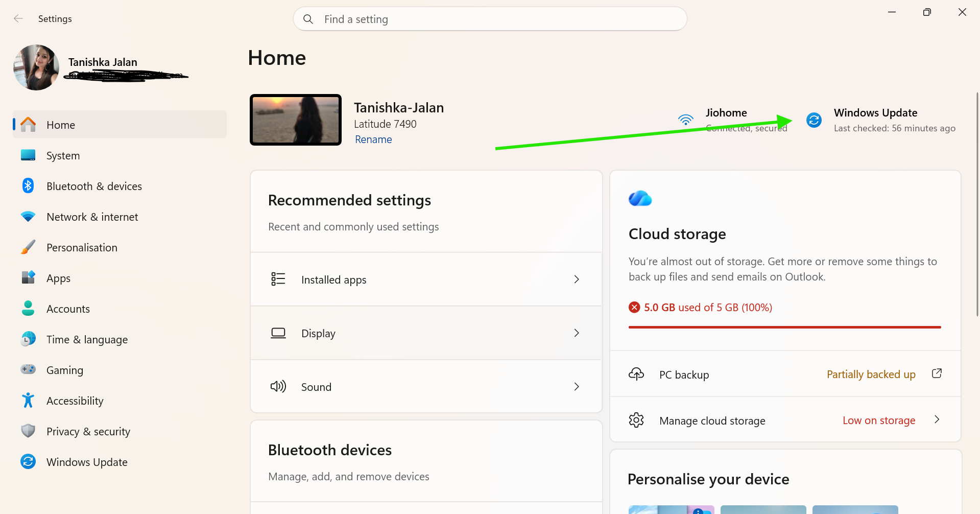Screen dimensions: 980x514
Task: Click the Jiohome network status
Action: pos(732,120)
